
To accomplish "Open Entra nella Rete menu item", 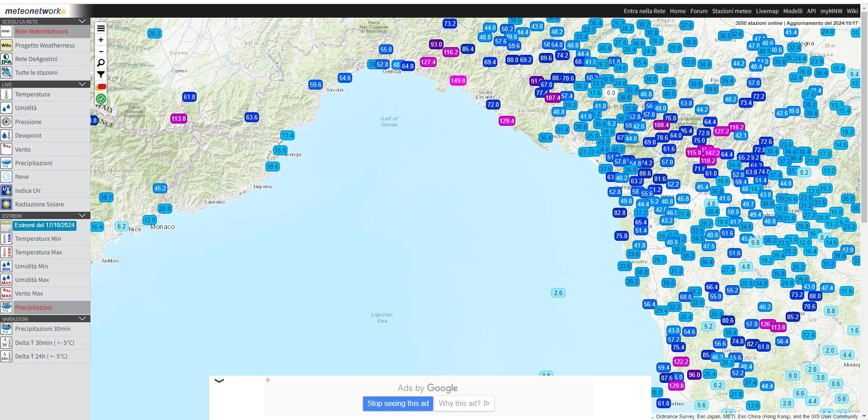I will coord(644,11).
